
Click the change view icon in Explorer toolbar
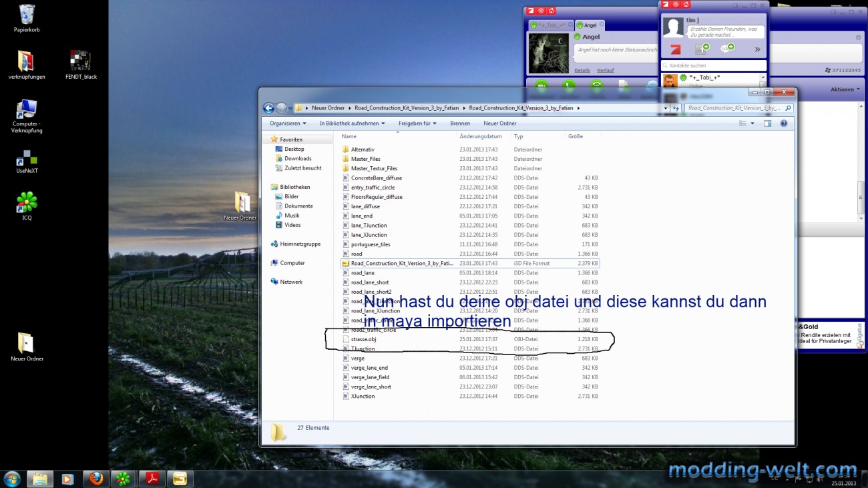click(x=742, y=124)
